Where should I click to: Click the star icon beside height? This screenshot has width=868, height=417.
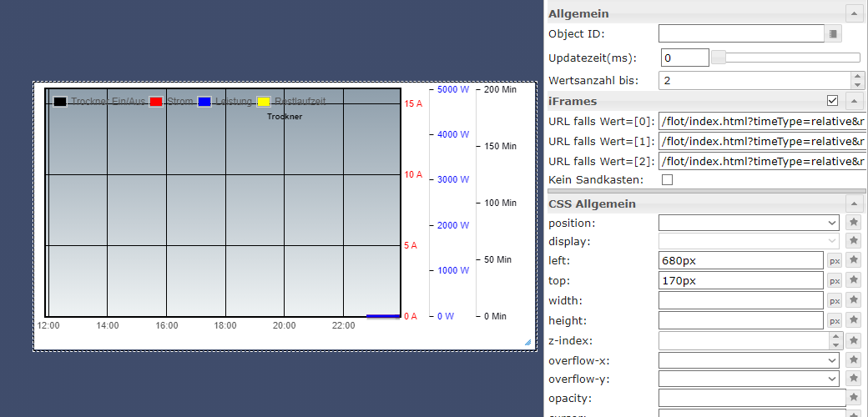coord(854,320)
